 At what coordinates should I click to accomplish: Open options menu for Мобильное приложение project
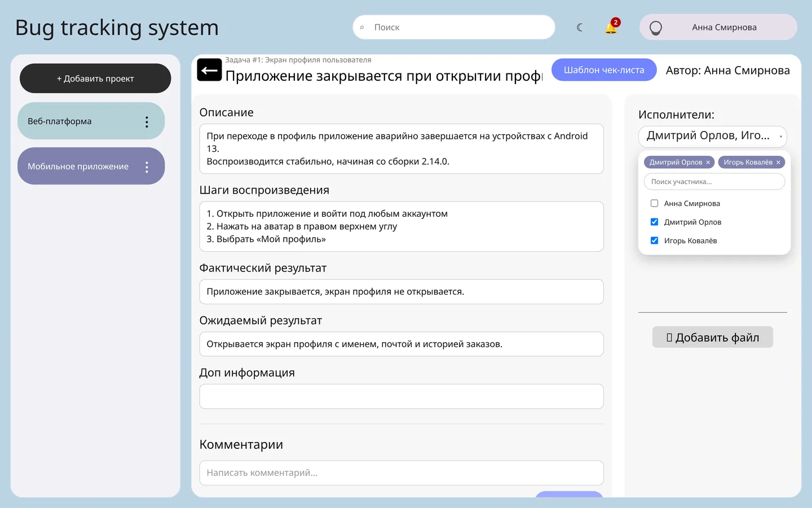(x=147, y=167)
